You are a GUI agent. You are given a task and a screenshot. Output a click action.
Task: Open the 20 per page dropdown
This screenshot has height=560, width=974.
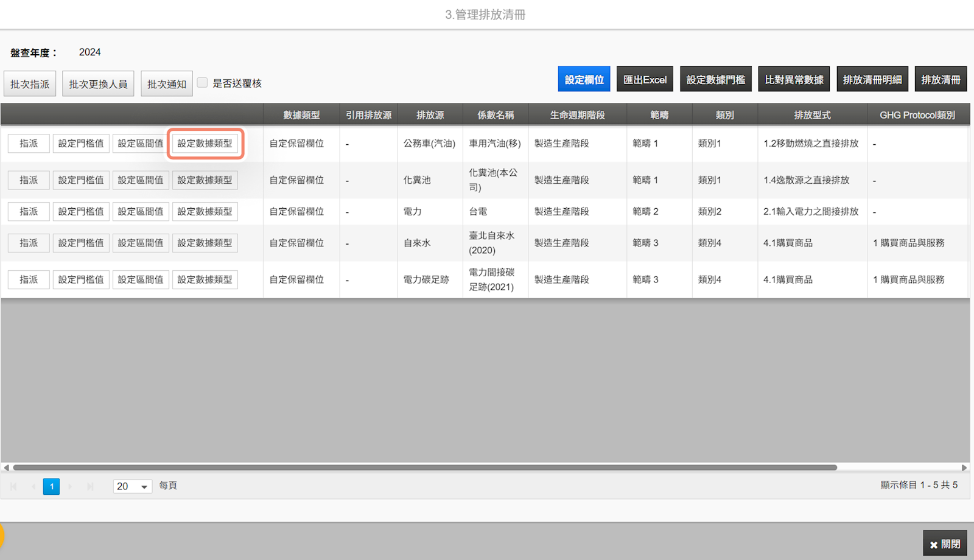[x=133, y=486]
